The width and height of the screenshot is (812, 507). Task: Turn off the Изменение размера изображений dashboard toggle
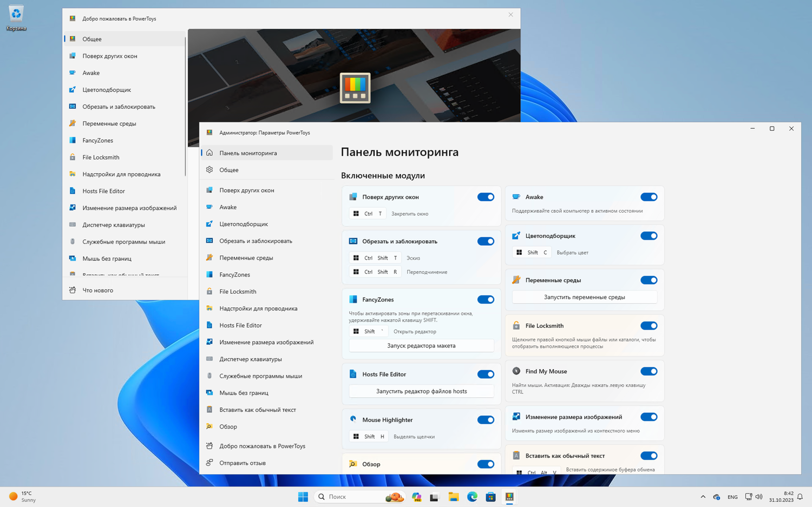[649, 417]
